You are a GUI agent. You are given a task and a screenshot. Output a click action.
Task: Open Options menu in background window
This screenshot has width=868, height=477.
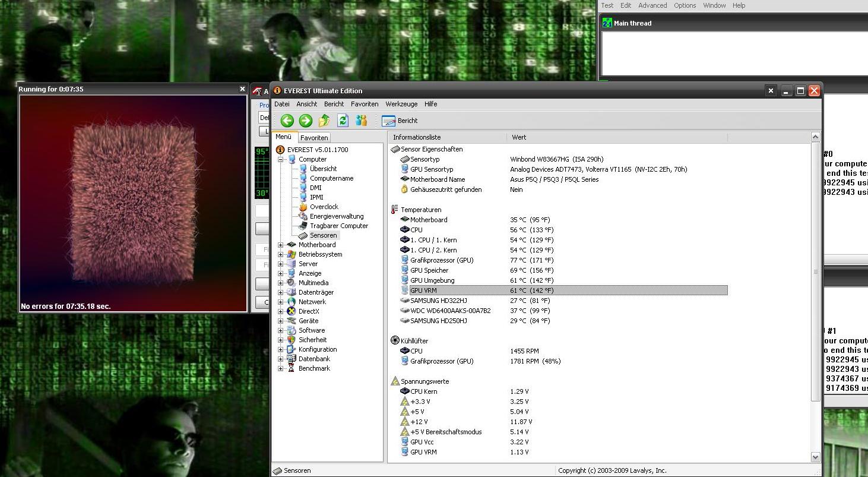coord(685,5)
